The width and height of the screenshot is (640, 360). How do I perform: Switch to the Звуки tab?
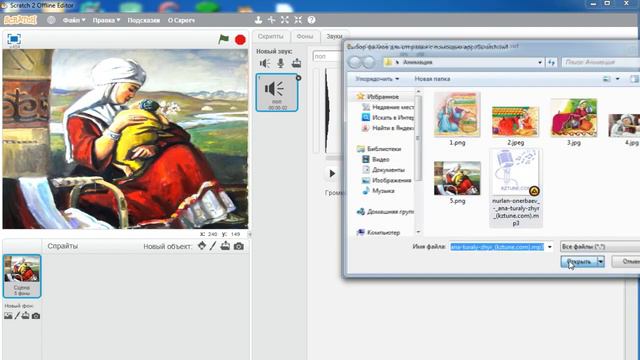(x=334, y=36)
